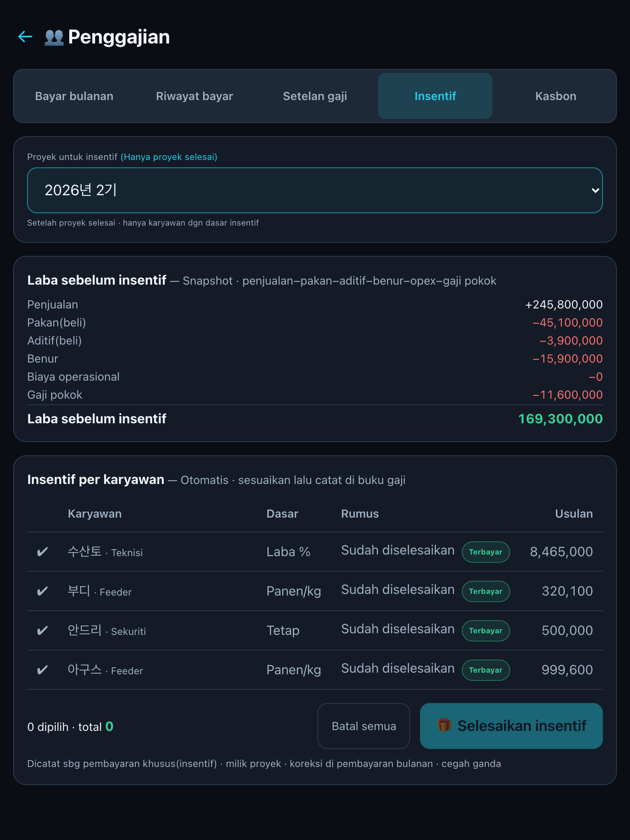Screen dimensions: 630x840
Task: Click the Dasar column header
Action: pos(283,514)
